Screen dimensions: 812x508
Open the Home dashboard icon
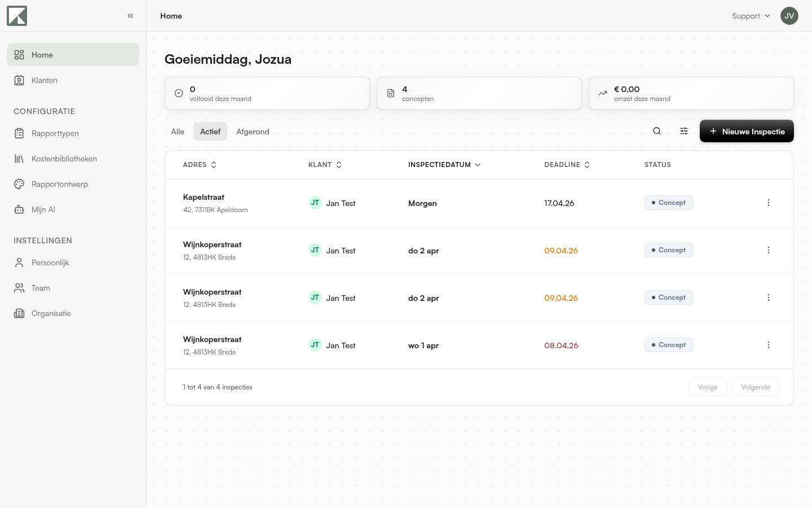[x=19, y=55]
